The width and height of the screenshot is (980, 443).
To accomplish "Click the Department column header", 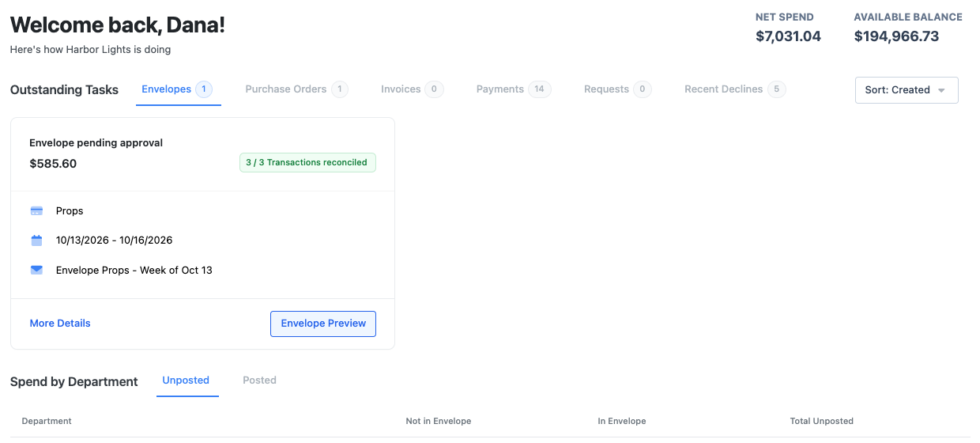I will pos(47,422).
